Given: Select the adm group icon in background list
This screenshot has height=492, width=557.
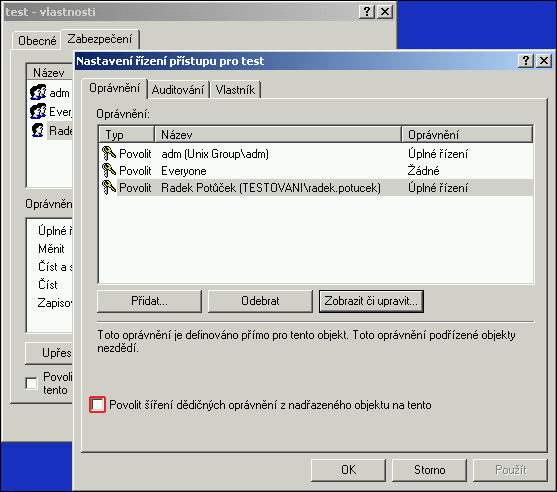Looking at the screenshot, I should [x=38, y=92].
